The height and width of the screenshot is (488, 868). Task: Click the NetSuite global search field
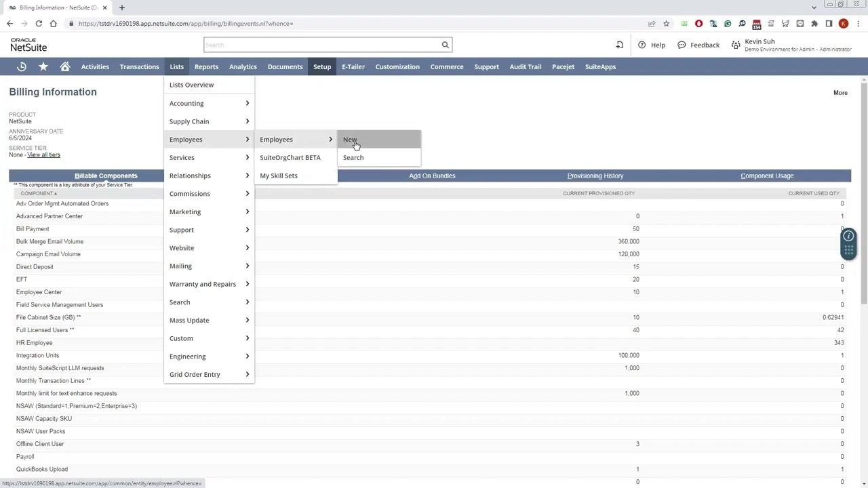pyautogui.click(x=321, y=45)
